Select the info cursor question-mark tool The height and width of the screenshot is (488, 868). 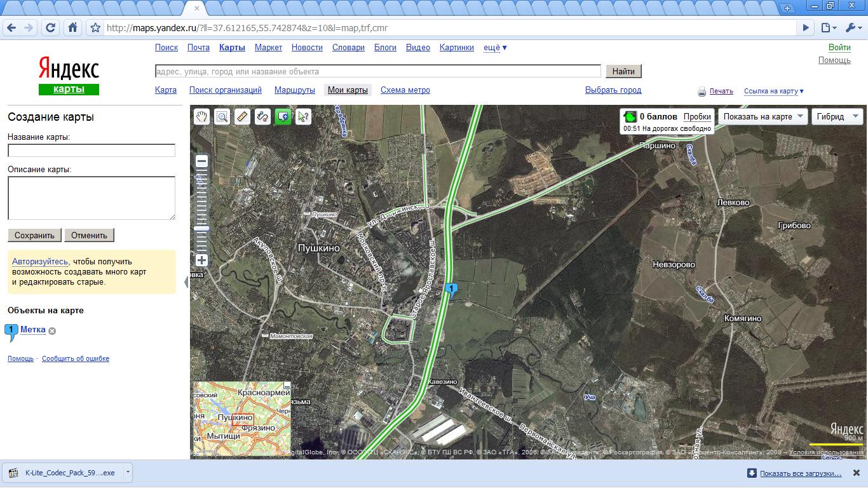tap(303, 116)
